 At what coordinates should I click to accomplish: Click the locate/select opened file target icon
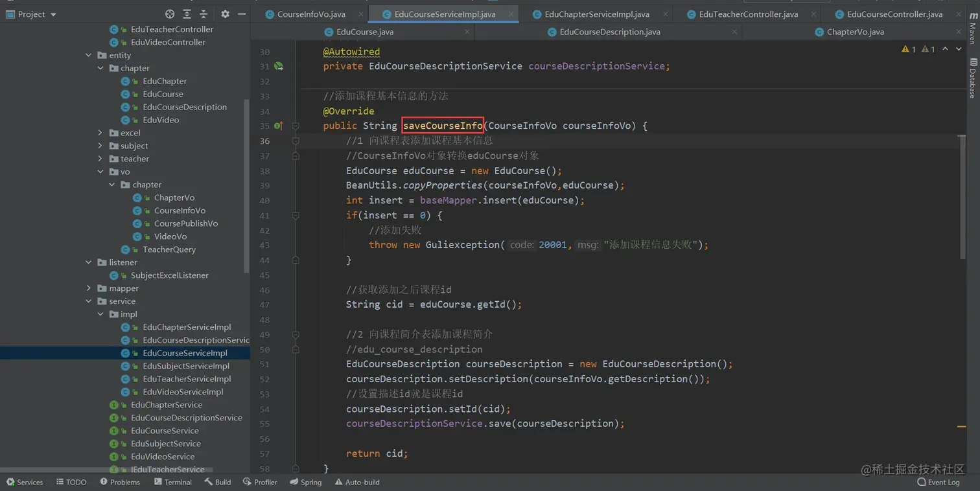[x=170, y=14]
